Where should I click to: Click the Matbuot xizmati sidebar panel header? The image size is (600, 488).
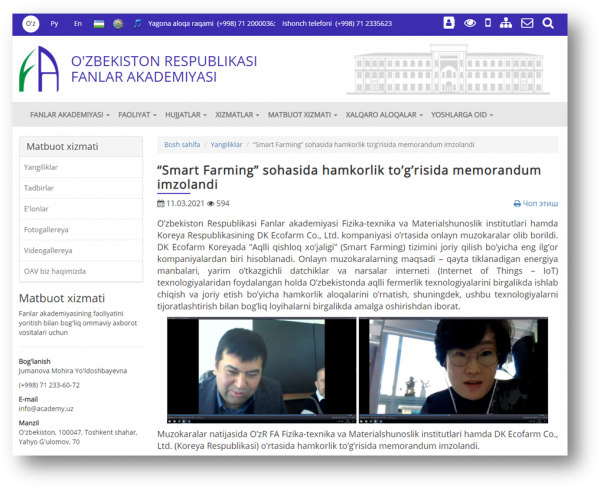81,147
